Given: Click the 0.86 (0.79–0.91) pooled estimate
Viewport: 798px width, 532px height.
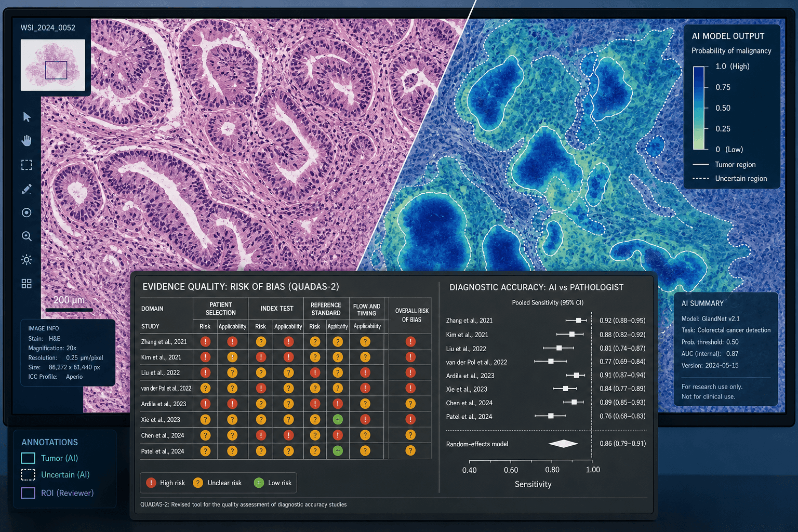Looking at the screenshot, I should [x=622, y=444].
